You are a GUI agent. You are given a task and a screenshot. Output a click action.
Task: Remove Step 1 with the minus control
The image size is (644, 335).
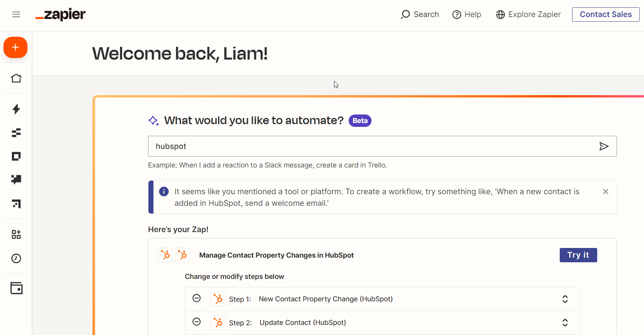click(197, 299)
